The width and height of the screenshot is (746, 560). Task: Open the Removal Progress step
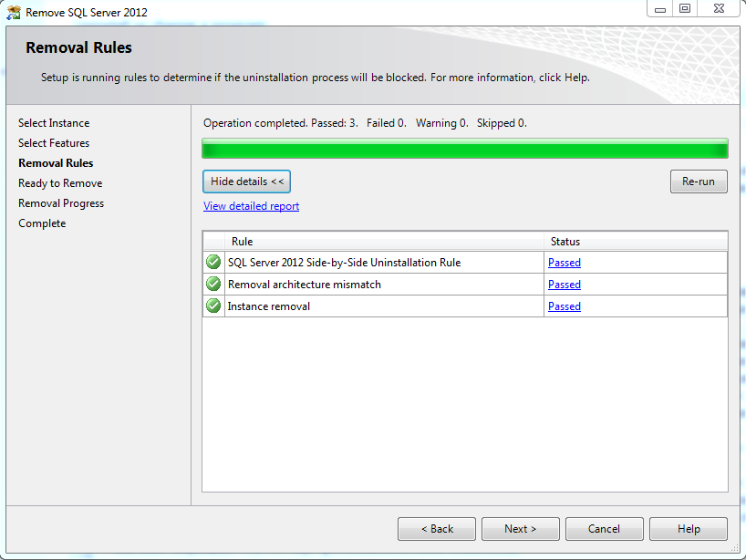60,202
